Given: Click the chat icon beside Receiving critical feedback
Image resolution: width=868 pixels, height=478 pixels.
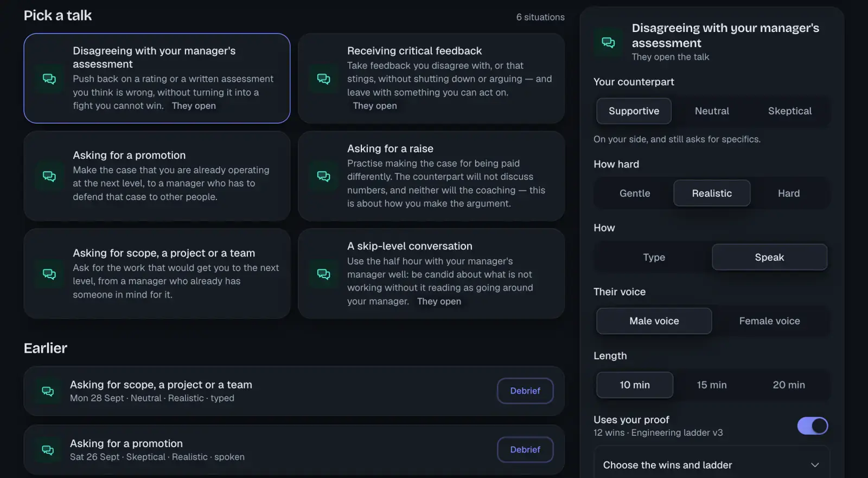Looking at the screenshot, I should pyautogui.click(x=324, y=79).
